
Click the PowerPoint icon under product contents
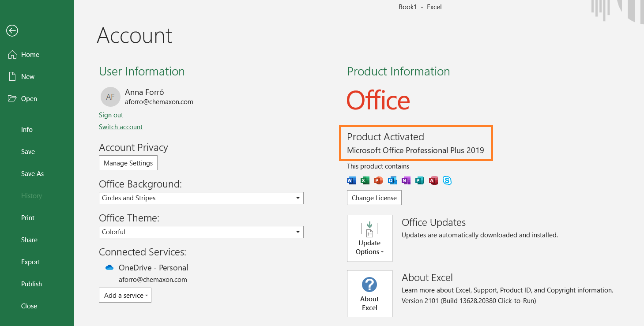[x=378, y=180]
